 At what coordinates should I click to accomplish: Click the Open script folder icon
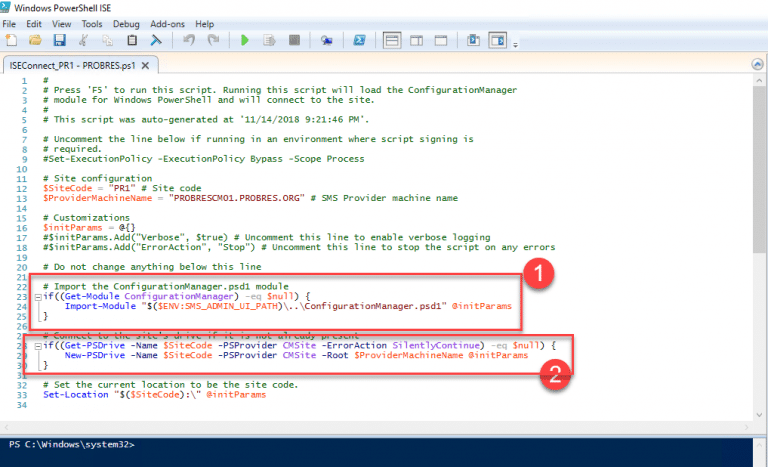pyautogui.click(x=35, y=40)
